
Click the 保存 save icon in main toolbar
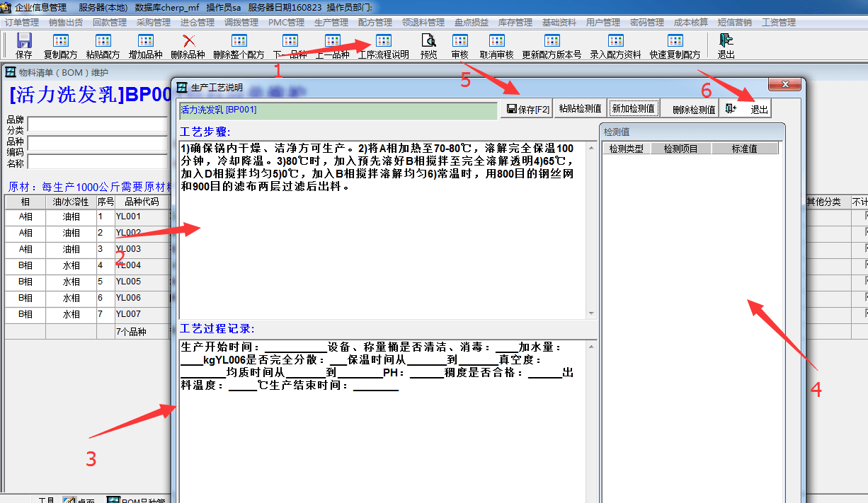click(24, 41)
